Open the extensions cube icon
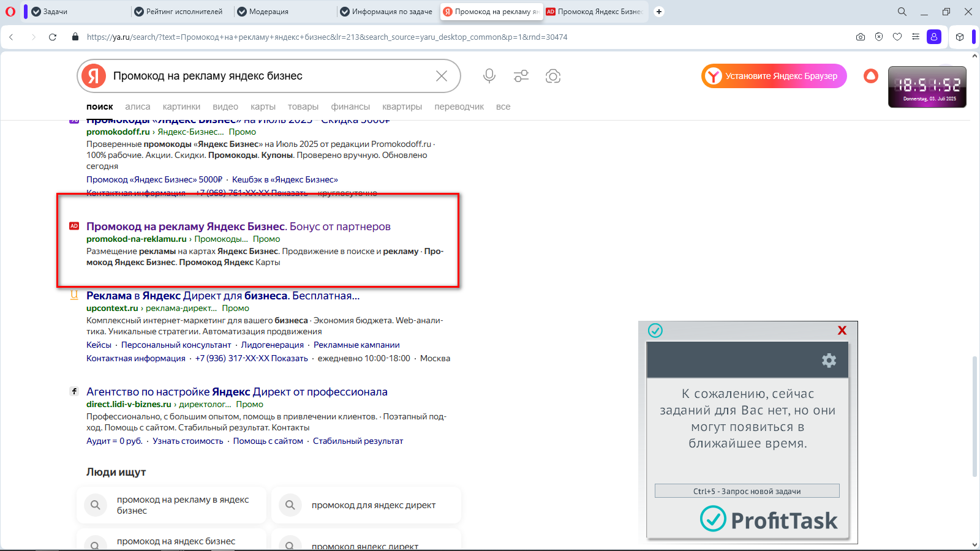The width and height of the screenshot is (980, 551). pos(960,37)
